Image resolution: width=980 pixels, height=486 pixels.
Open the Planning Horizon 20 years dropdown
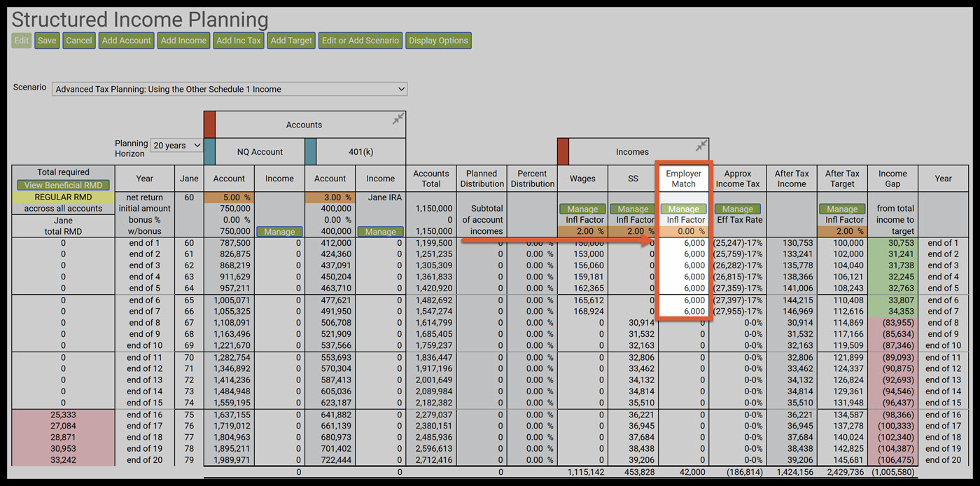pyautogui.click(x=176, y=146)
